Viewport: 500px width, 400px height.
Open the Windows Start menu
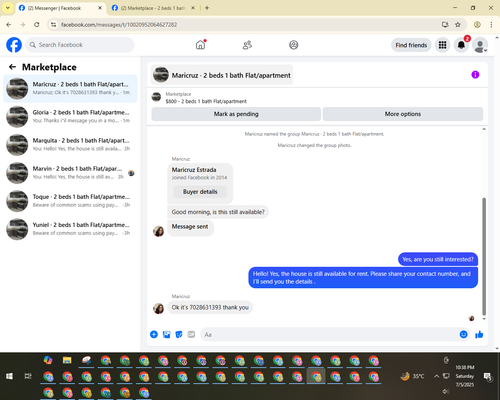(x=9, y=376)
